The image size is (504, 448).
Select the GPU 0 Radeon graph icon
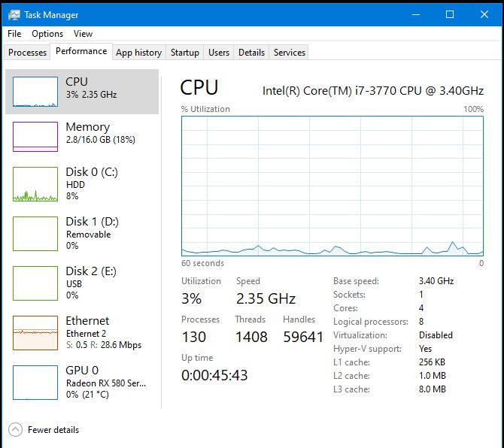35,383
